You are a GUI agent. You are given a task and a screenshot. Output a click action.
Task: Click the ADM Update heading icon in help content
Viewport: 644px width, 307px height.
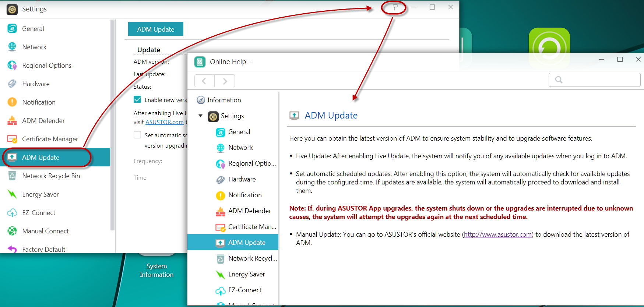[x=294, y=116]
